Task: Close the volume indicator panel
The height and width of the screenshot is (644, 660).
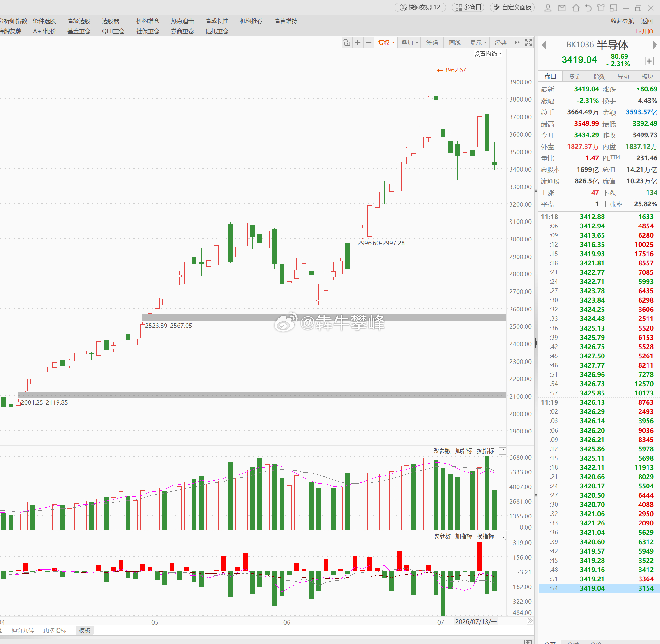Action: pos(503,451)
